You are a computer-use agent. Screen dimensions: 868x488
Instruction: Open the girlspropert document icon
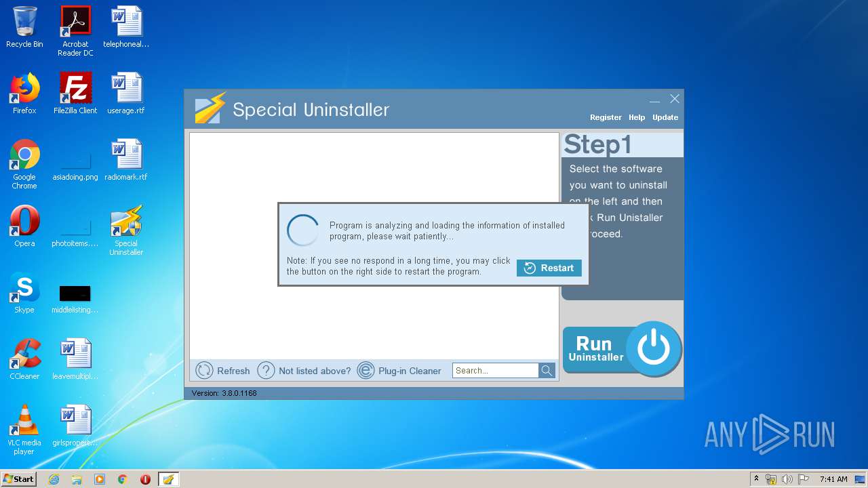click(75, 426)
